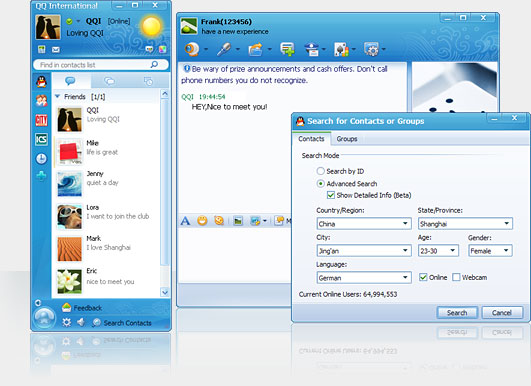This screenshot has width=531, height=386.
Task: Open the State/Province dropdown showing Shanghai
Action: (x=465, y=223)
